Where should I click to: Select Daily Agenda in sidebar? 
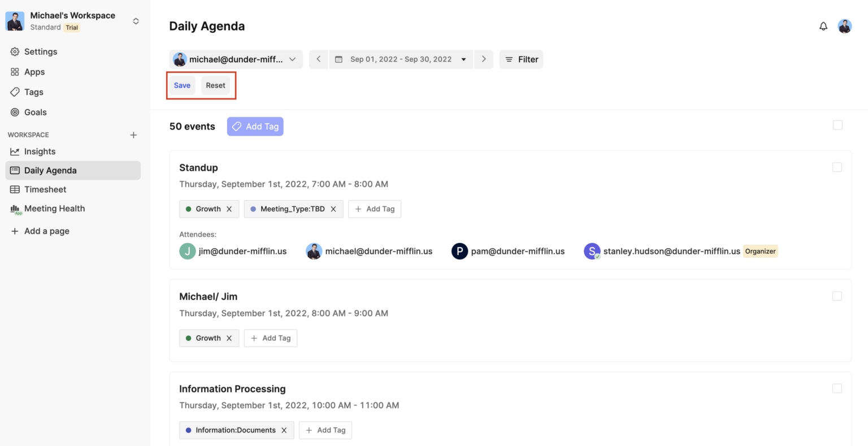tap(73, 171)
